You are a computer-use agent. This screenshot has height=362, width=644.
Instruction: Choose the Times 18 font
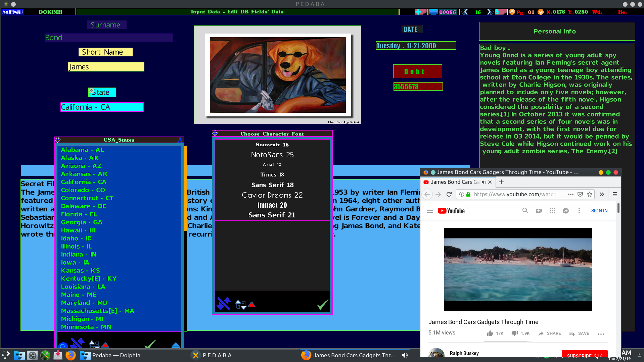(272, 174)
